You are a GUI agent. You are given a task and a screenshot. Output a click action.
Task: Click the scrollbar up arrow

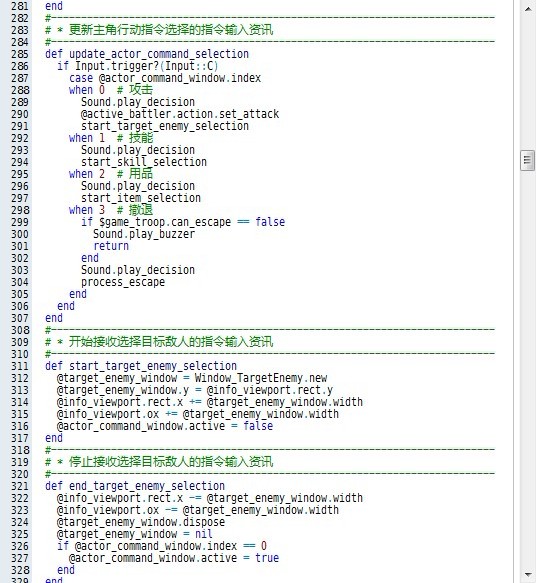point(527,9)
